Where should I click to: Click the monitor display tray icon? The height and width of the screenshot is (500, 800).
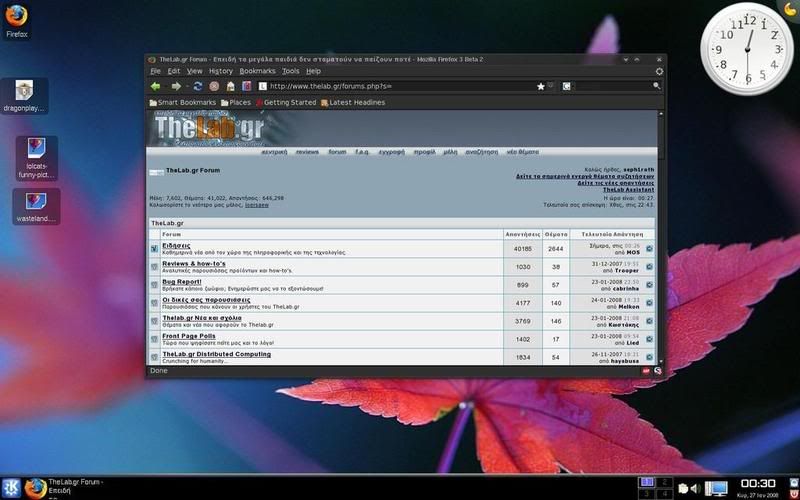(716, 489)
